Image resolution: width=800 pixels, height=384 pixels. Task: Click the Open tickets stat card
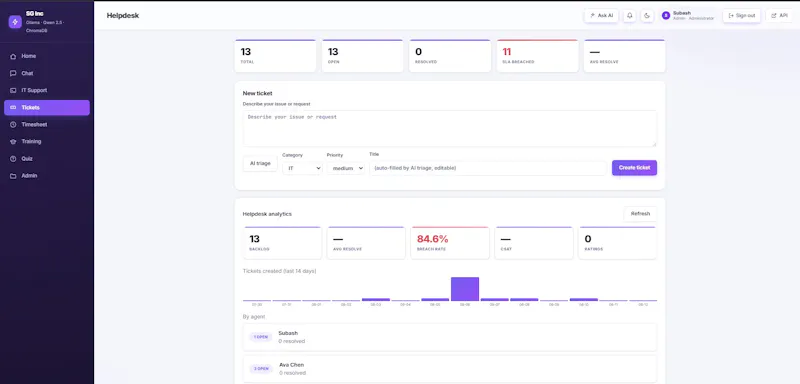click(362, 56)
